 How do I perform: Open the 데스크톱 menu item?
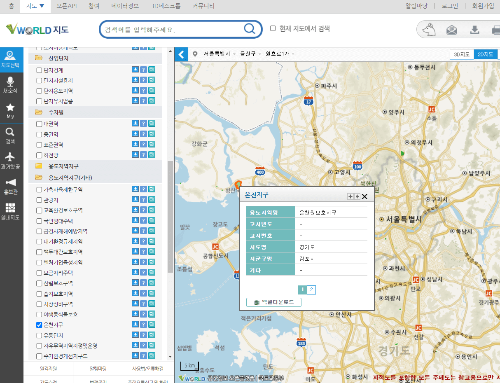(166, 6)
